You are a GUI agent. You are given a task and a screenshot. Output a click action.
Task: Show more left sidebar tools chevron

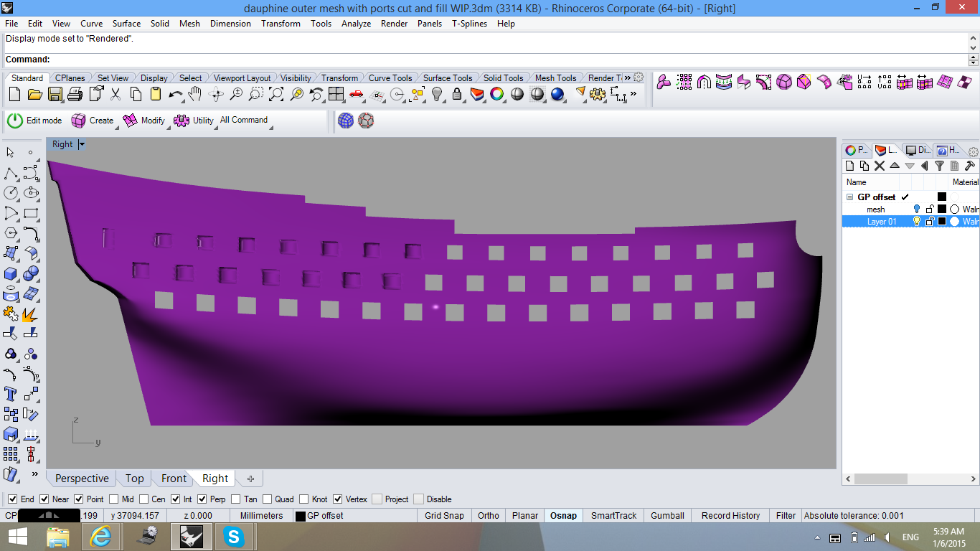click(x=36, y=474)
